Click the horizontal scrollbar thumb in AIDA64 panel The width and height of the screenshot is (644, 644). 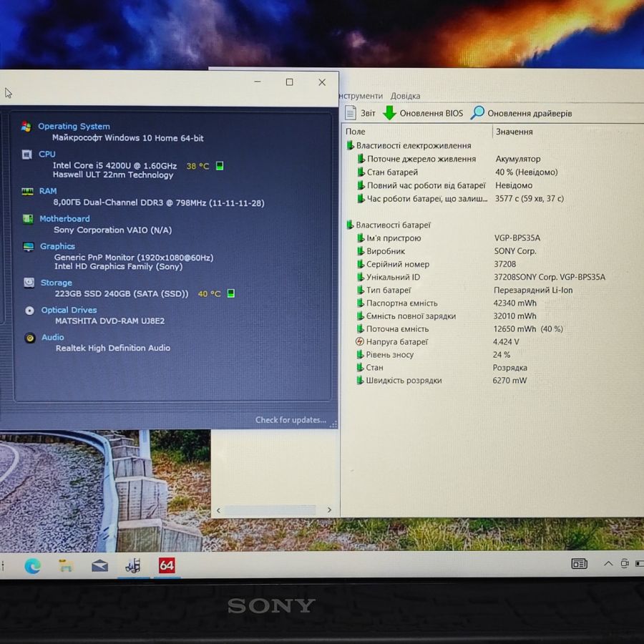tap(270, 510)
